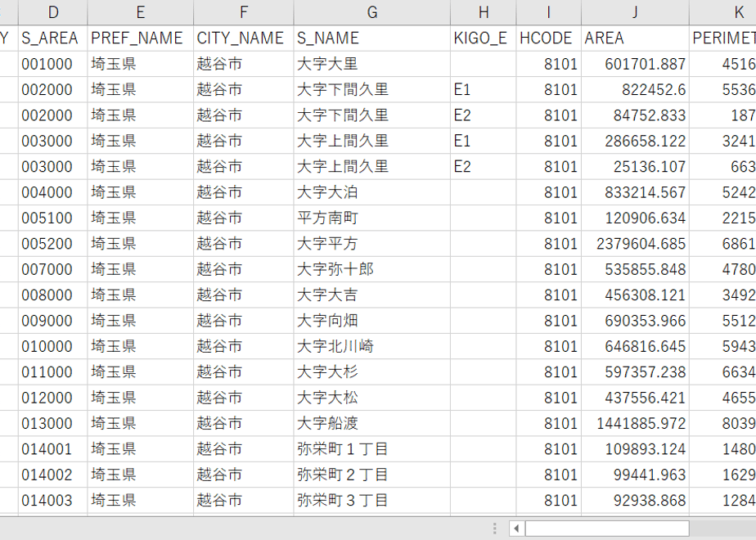Select column G header
Image resolution: width=756 pixels, height=540 pixels.
tap(371, 12)
